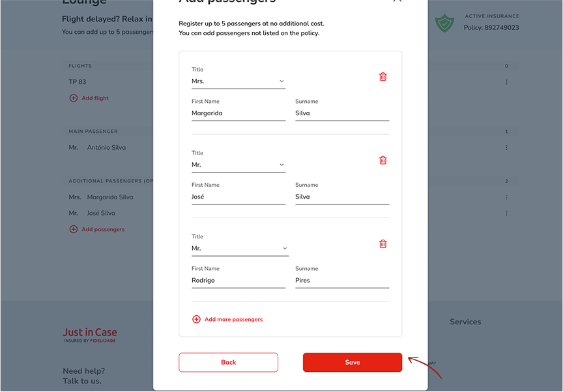
Task: Click the Just in Case logo
Action: point(90,335)
